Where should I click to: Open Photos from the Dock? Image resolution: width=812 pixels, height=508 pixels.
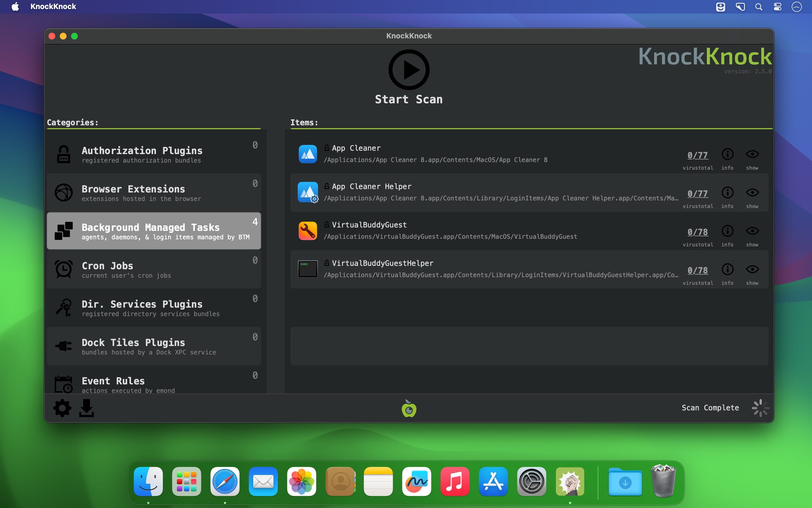302,481
